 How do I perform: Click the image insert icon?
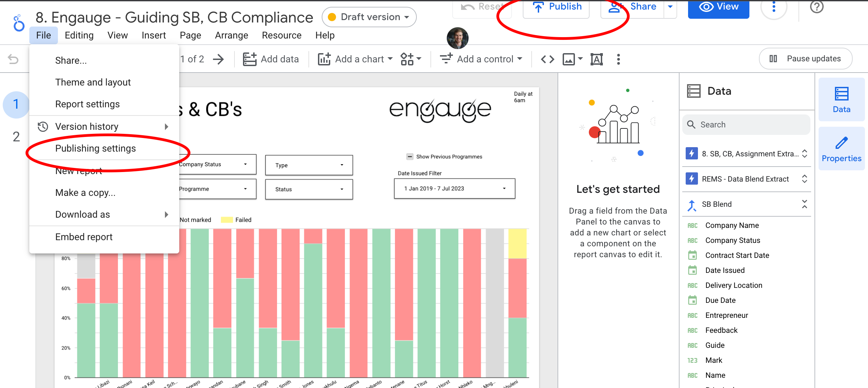tap(569, 59)
